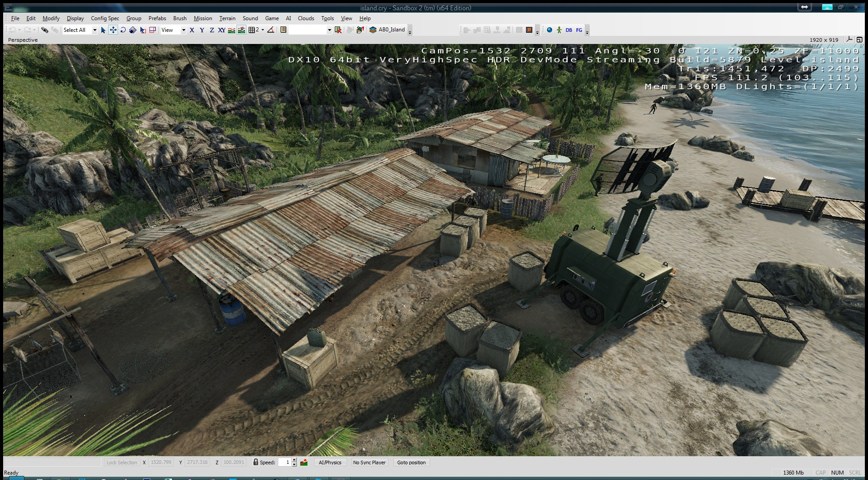The height and width of the screenshot is (480, 868).
Task: Click the Goto position button
Action: tap(412, 463)
